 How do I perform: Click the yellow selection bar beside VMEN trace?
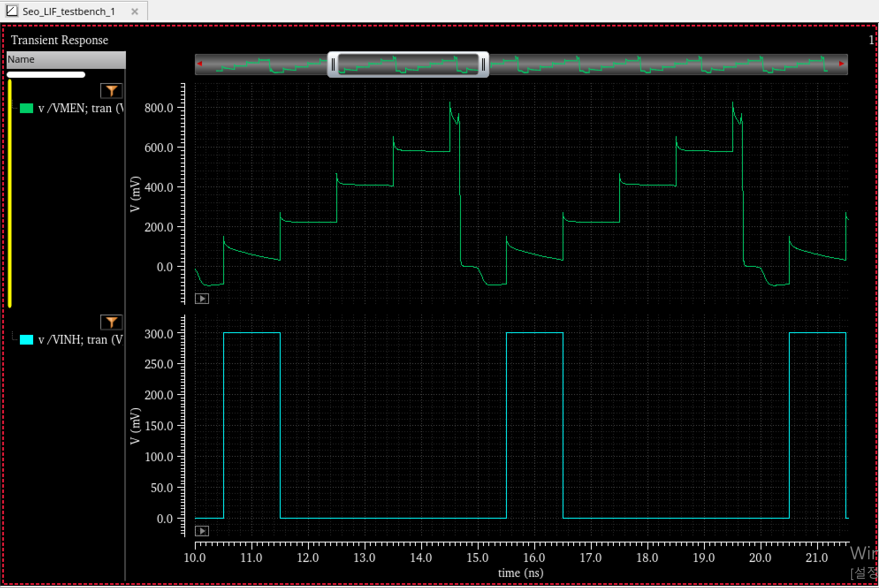pyautogui.click(x=10, y=193)
